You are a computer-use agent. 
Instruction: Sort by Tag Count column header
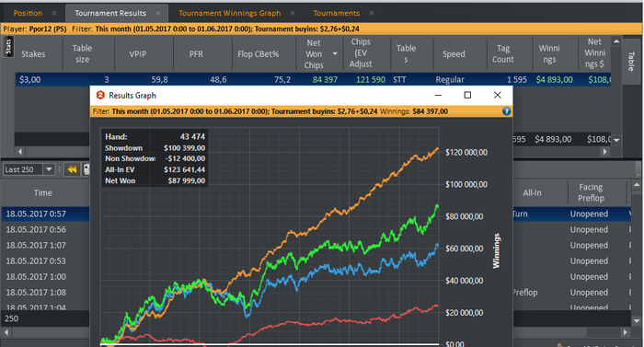tap(503, 54)
